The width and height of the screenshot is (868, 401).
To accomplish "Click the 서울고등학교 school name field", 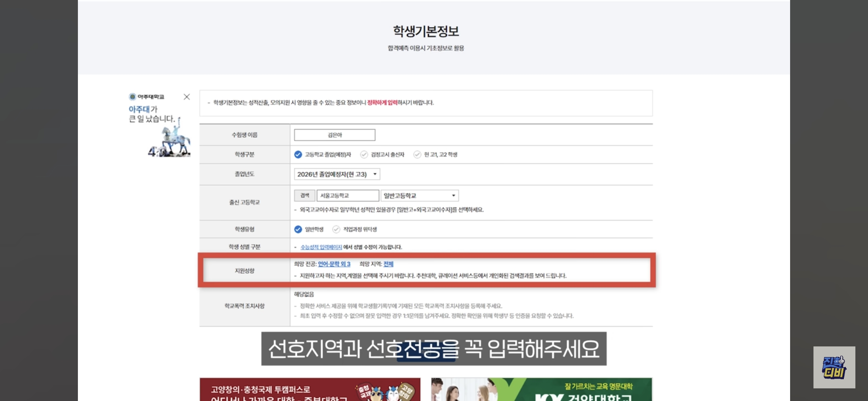I will pos(348,196).
